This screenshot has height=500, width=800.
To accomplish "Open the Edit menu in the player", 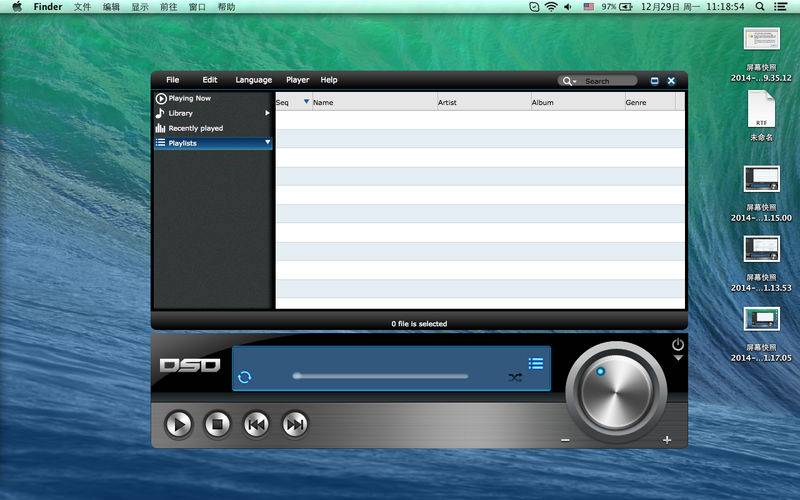I will 210,80.
